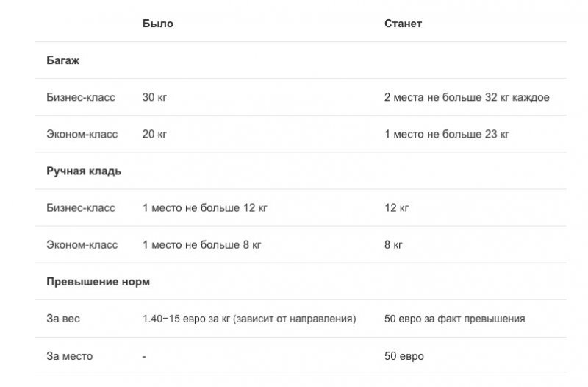Click the "Было" column header
588x387 pixels.
[157, 24]
